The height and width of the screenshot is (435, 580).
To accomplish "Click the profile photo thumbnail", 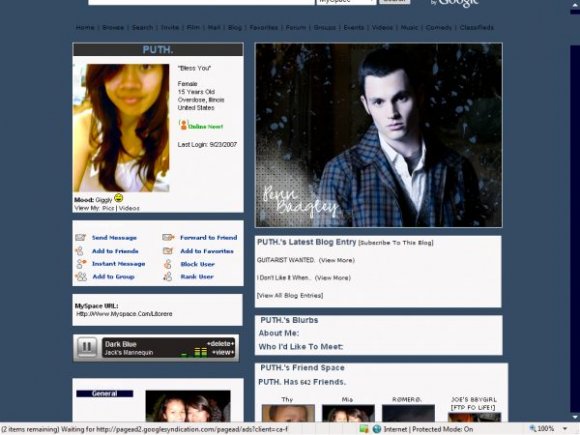I will 121,128.
